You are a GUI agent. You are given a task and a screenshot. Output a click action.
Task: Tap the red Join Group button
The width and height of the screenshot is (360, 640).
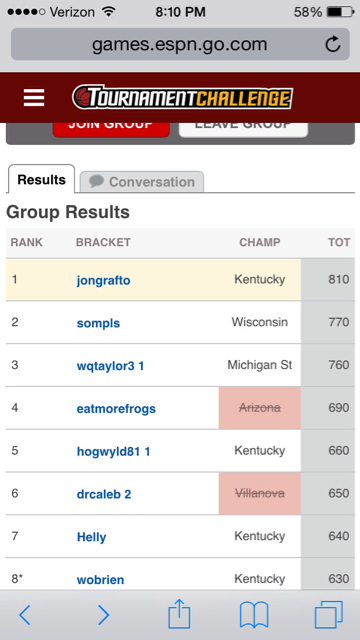click(111, 130)
